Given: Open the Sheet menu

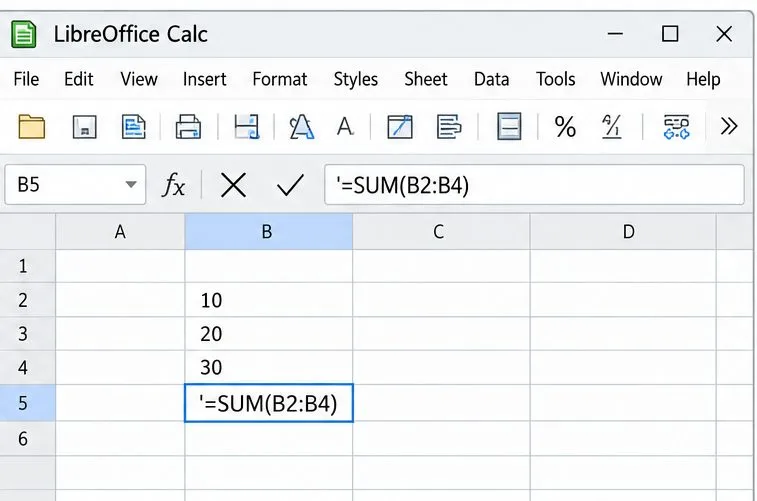Looking at the screenshot, I should click(x=426, y=79).
